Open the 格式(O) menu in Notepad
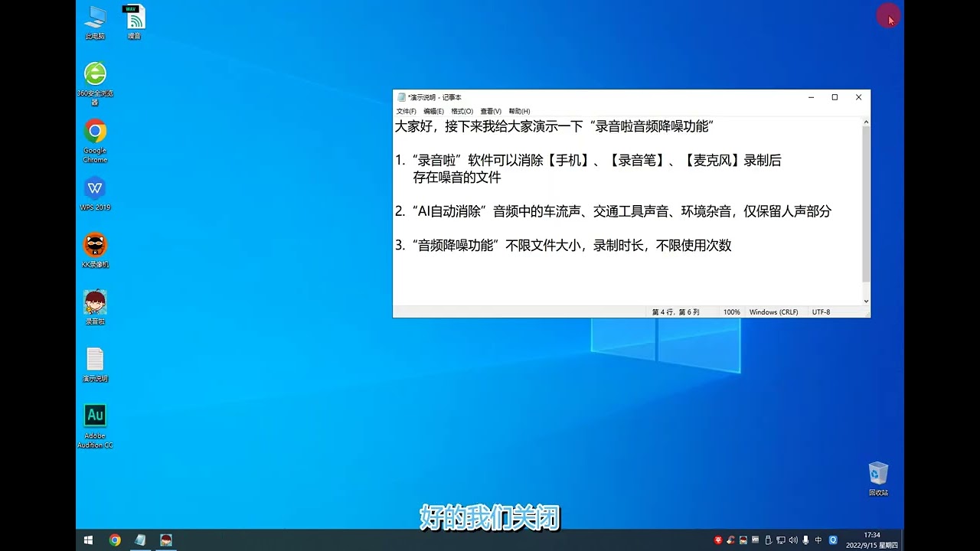Screen dimensions: 980x551 point(462,111)
